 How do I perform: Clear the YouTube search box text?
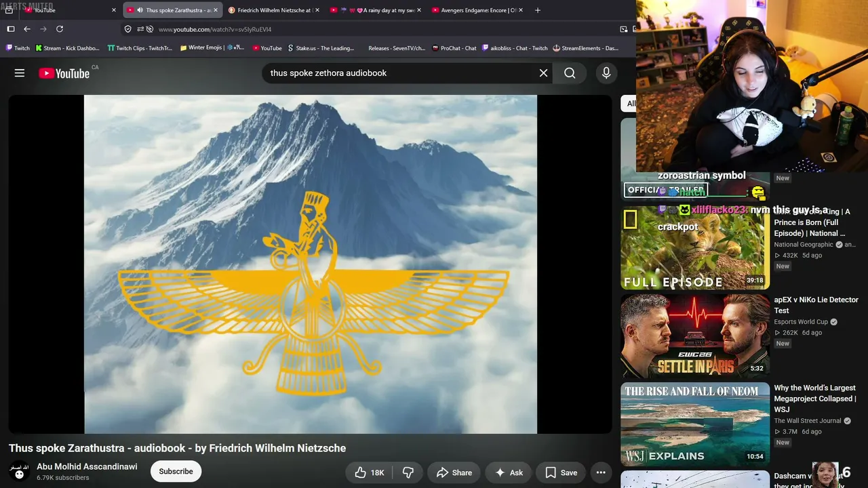coord(543,73)
